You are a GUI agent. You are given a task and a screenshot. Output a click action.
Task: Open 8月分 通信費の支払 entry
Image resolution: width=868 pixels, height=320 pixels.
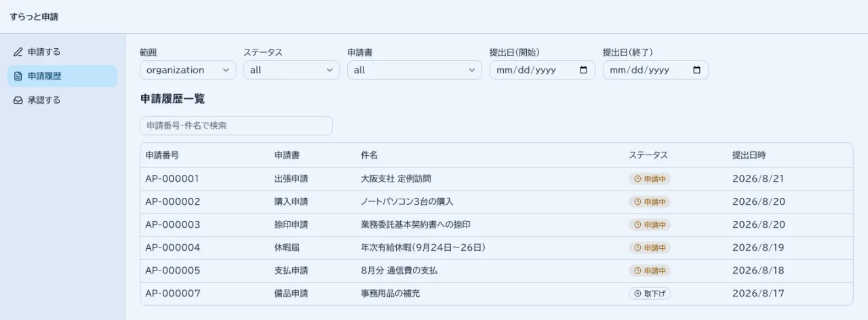pos(399,271)
